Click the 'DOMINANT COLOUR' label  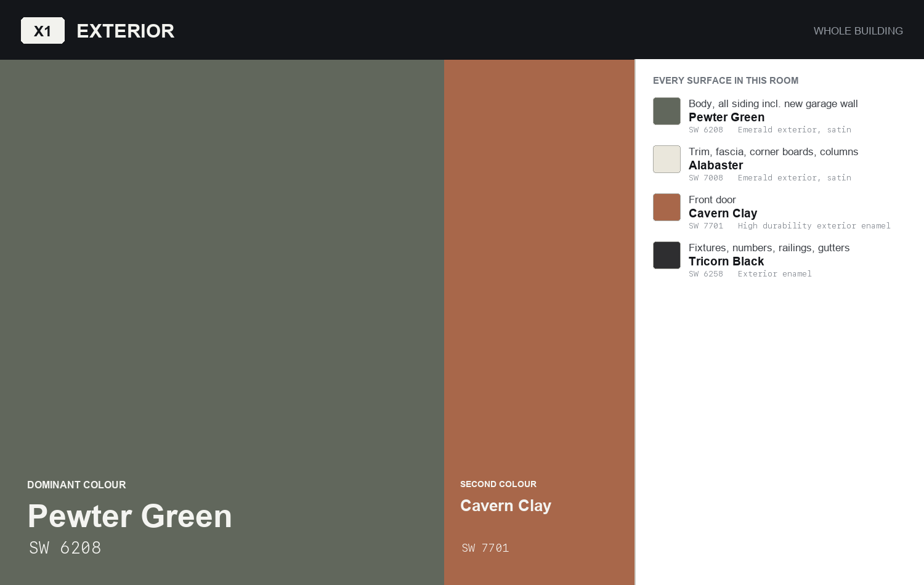(76, 485)
